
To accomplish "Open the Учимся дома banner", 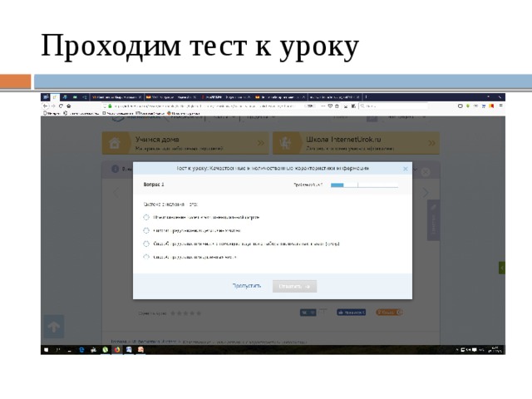I will 185,143.
